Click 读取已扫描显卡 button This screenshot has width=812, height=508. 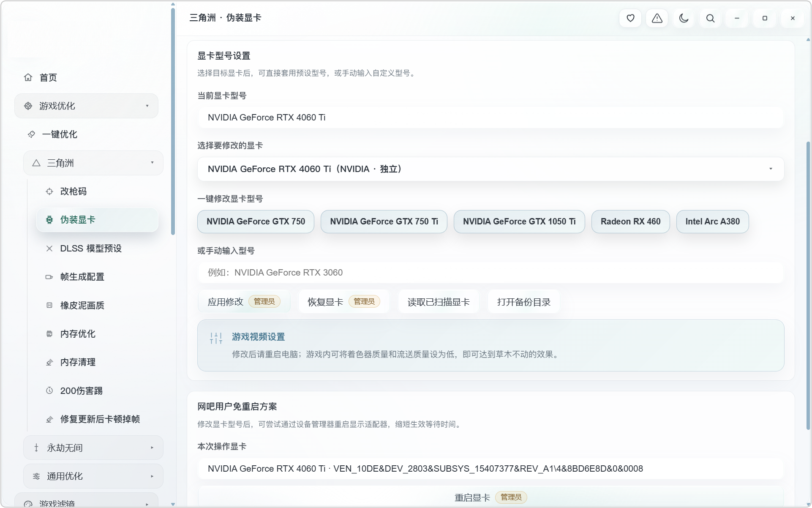[x=439, y=302]
